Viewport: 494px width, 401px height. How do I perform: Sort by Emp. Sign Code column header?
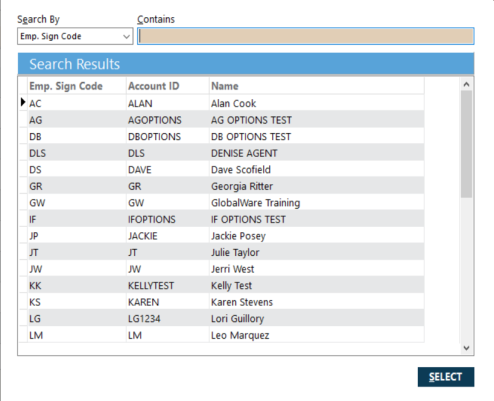pos(77,86)
